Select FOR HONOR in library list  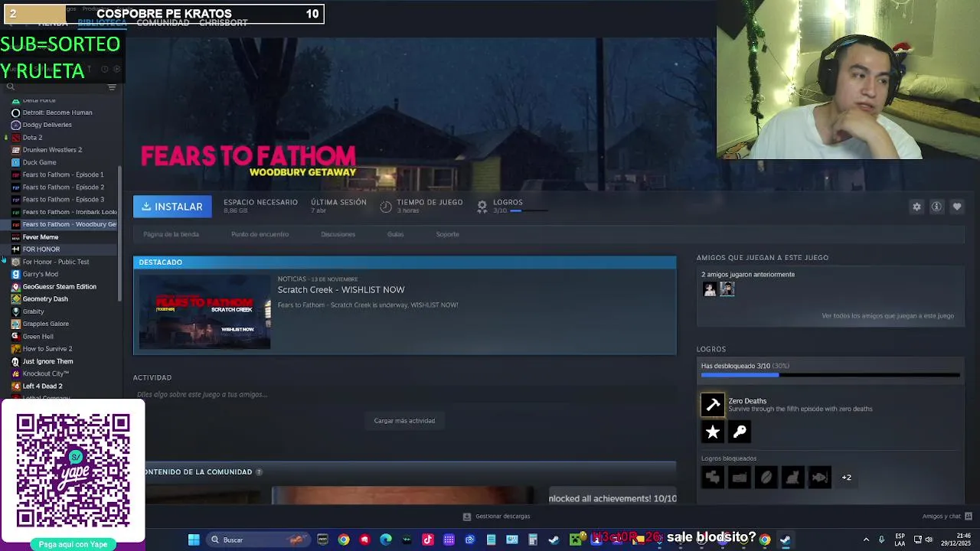pos(41,249)
